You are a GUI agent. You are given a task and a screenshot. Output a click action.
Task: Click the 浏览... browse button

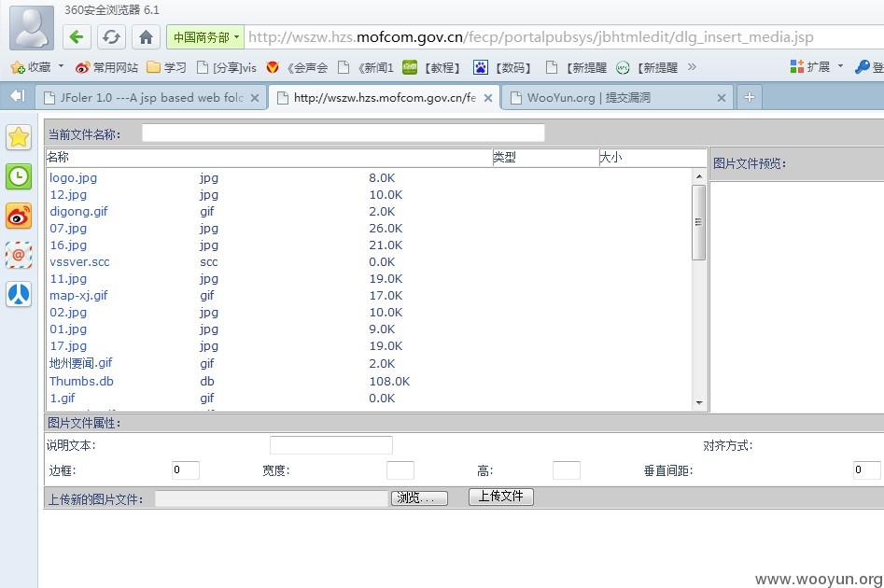419,497
